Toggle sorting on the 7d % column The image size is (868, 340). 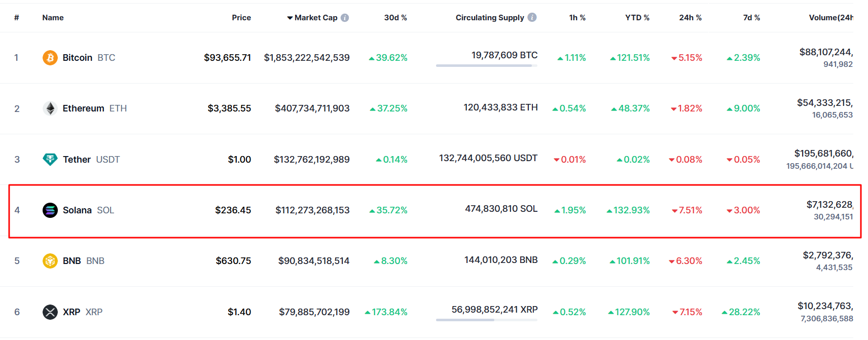click(751, 17)
